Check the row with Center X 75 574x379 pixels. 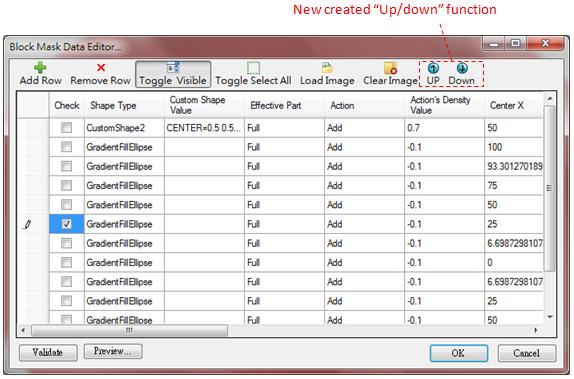(67, 186)
